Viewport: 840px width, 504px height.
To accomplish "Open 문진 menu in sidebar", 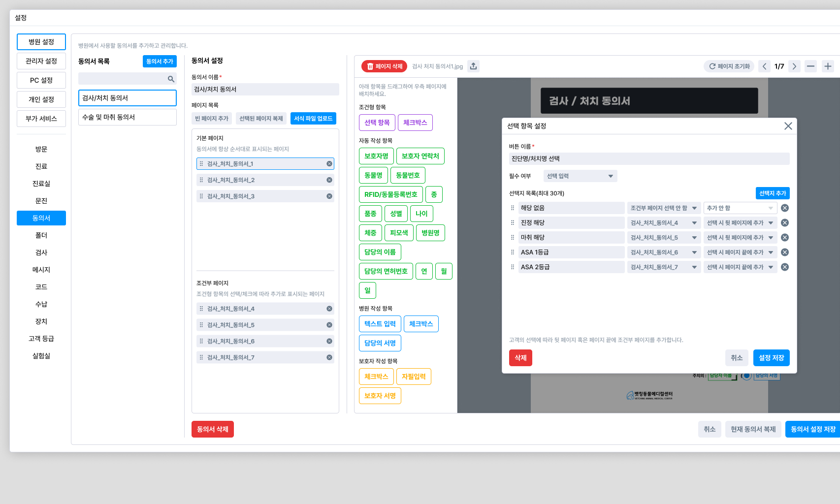I will coord(41,201).
